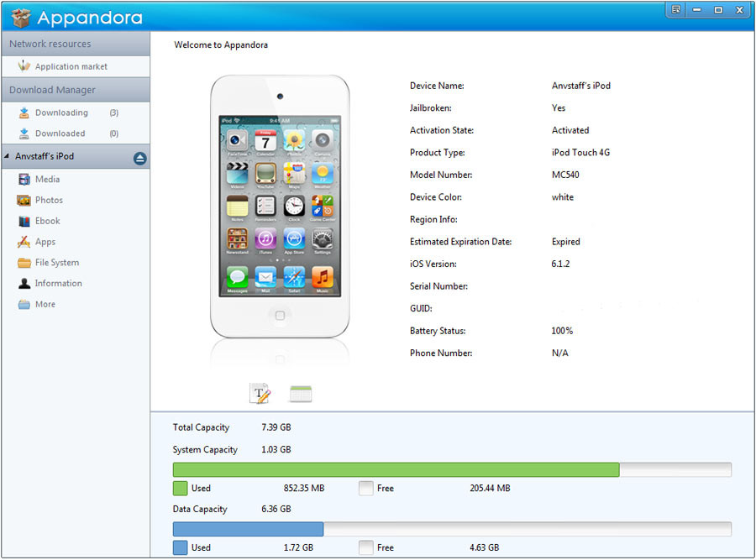The width and height of the screenshot is (756, 560).
Task: Click the Downloading arrow icon
Action: pyautogui.click(x=24, y=113)
